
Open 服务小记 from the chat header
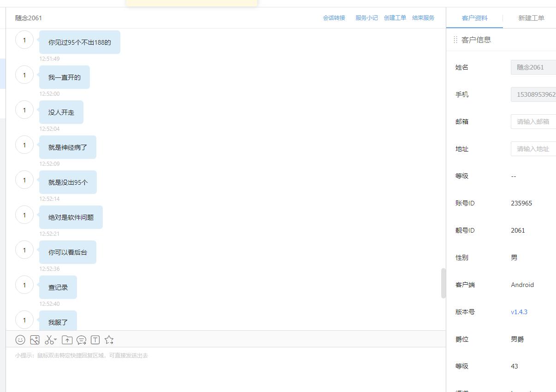(x=367, y=18)
